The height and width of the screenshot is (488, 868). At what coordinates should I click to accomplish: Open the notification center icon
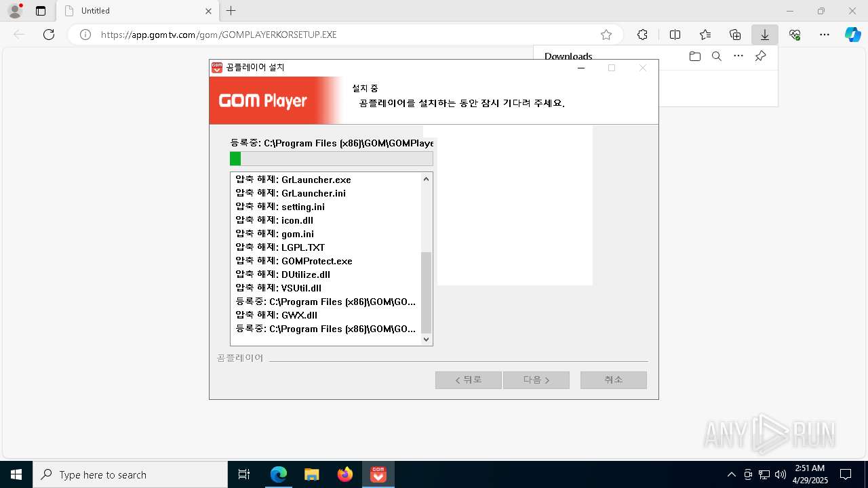(846, 474)
